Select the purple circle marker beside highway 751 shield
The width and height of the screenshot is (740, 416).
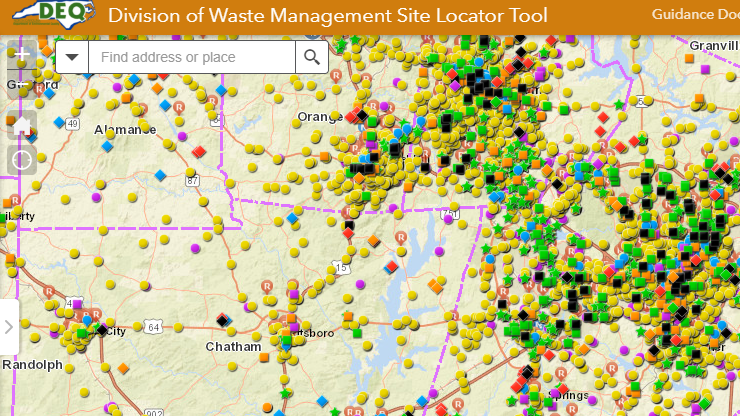pyautogui.click(x=448, y=219)
